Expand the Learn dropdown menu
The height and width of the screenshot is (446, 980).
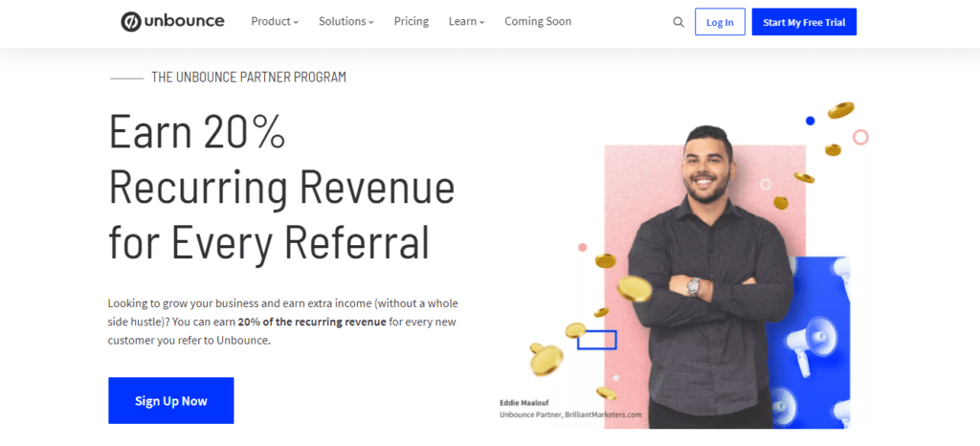[x=466, y=21]
